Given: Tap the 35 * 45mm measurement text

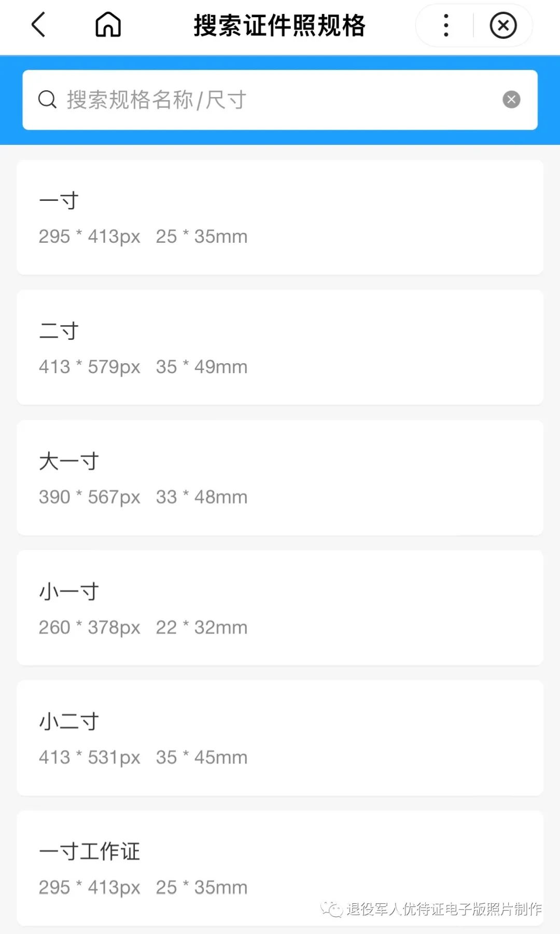Looking at the screenshot, I should point(202,758).
